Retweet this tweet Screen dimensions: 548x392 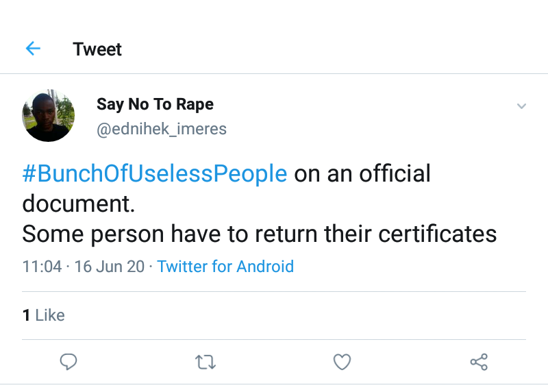point(206,362)
